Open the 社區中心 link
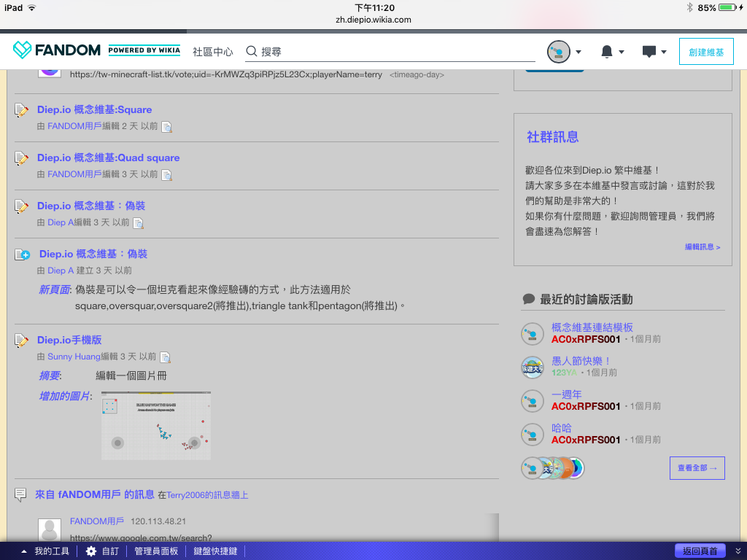This screenshot has width=747, height=560. coord(212,52)
